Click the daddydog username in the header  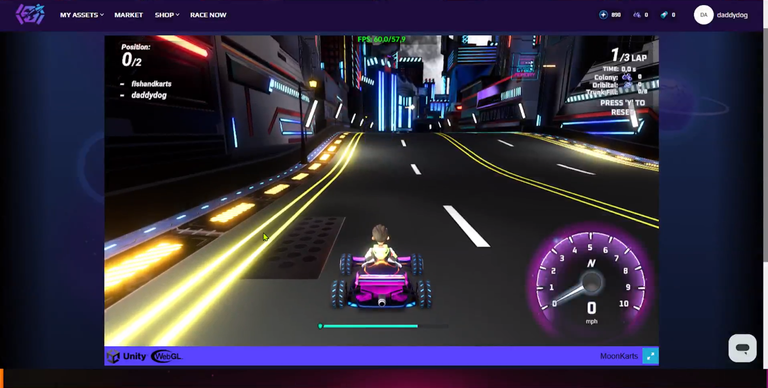point(732,15)
